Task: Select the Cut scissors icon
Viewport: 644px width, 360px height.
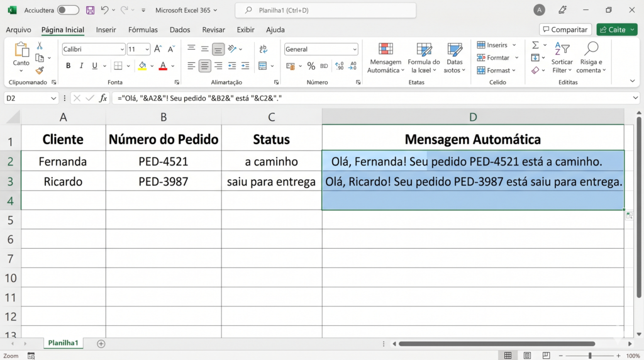Action: click(40, 45)
